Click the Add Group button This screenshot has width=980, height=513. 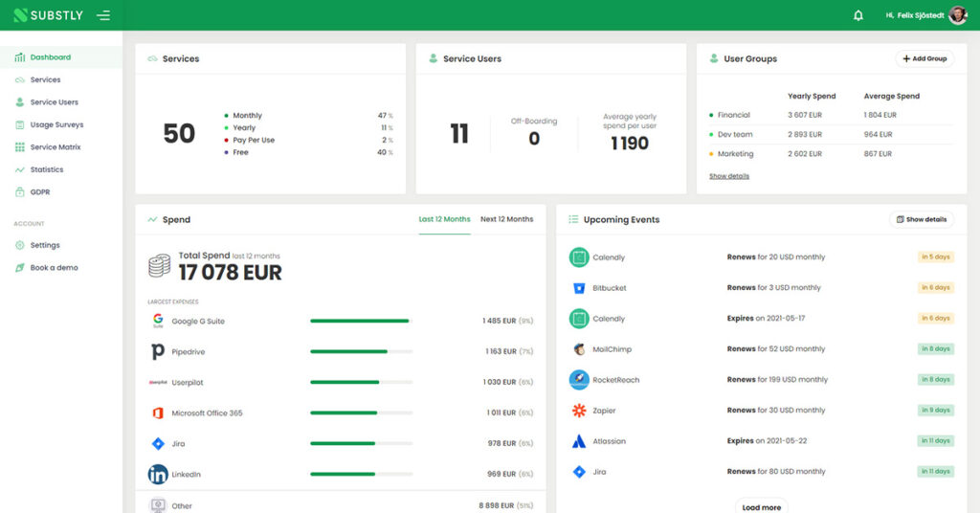pos(924,58)
